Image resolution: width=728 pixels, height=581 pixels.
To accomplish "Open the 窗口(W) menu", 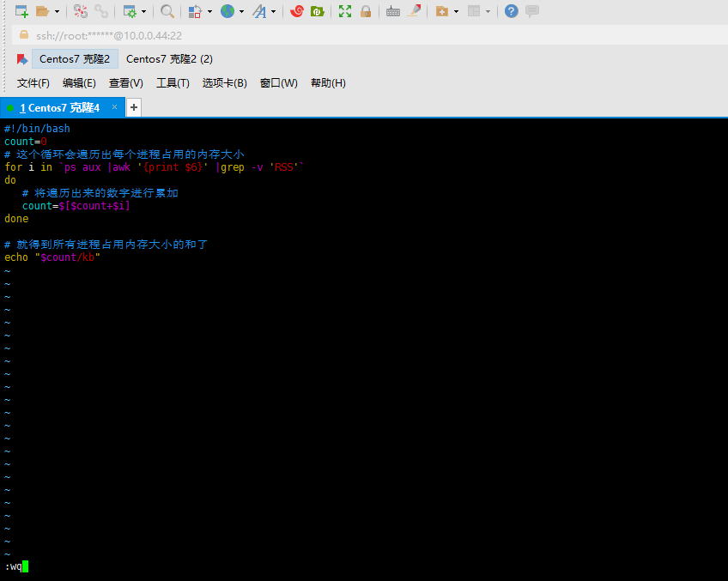I will point(278,83).
